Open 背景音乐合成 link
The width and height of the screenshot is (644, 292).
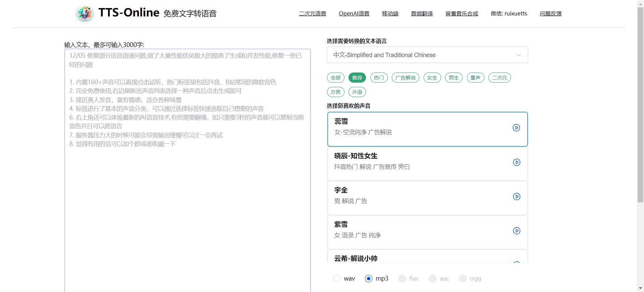tap(462, 13)
